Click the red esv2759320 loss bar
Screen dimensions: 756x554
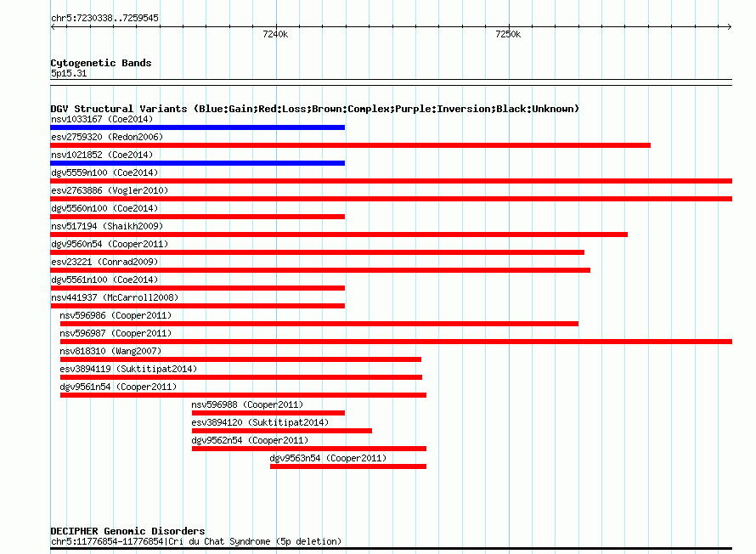[x=351, y=145]
